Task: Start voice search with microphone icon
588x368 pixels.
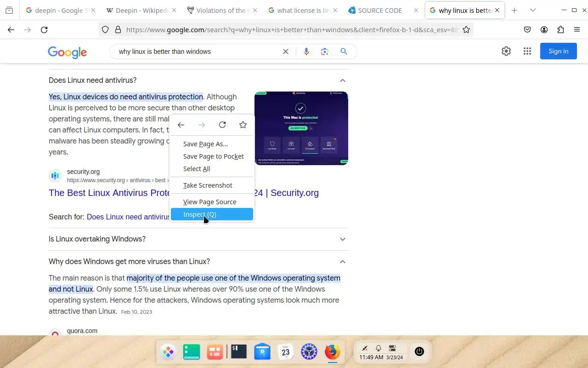Action: point(306,52)
